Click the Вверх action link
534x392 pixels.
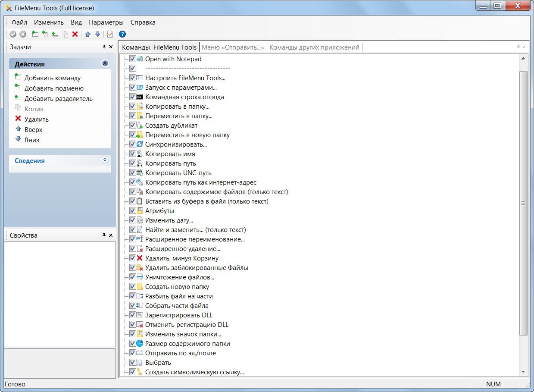(x=33, y=130)
